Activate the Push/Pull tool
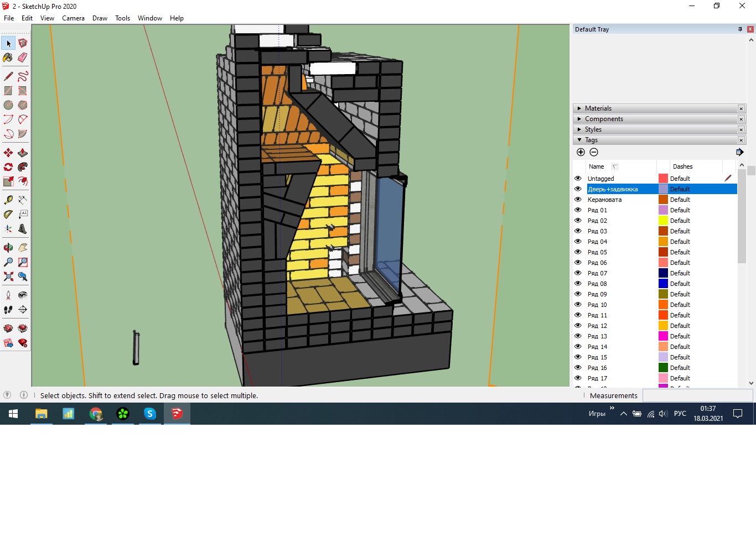The image size is (756, 553). pyautogui.click(x=23, y=153)
